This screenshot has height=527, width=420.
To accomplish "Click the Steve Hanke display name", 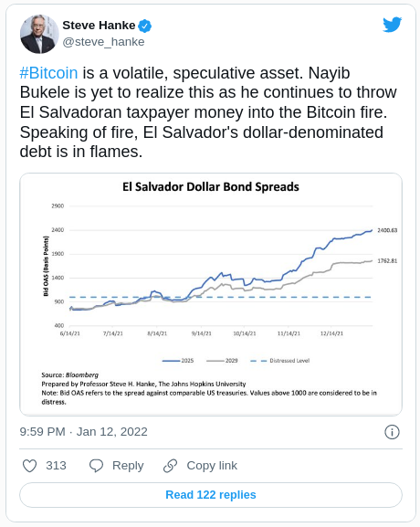I will pyautogui.click(x=99, y=26).
